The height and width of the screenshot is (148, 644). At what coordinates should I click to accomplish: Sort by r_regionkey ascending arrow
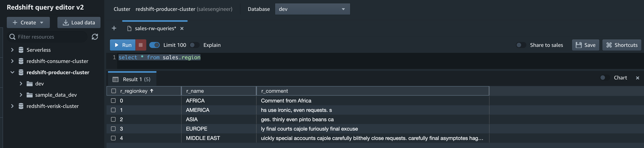152,91
